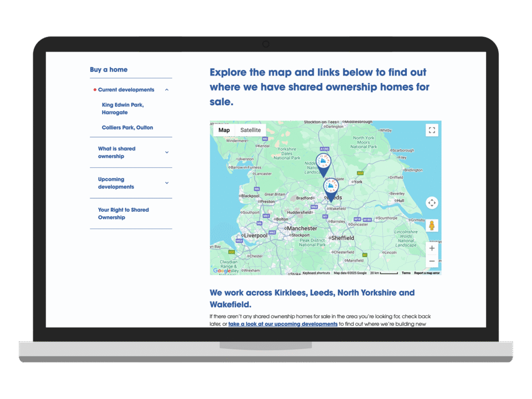Click the Report a map error link
Viewport: 532px width, 399px height.
427,273
